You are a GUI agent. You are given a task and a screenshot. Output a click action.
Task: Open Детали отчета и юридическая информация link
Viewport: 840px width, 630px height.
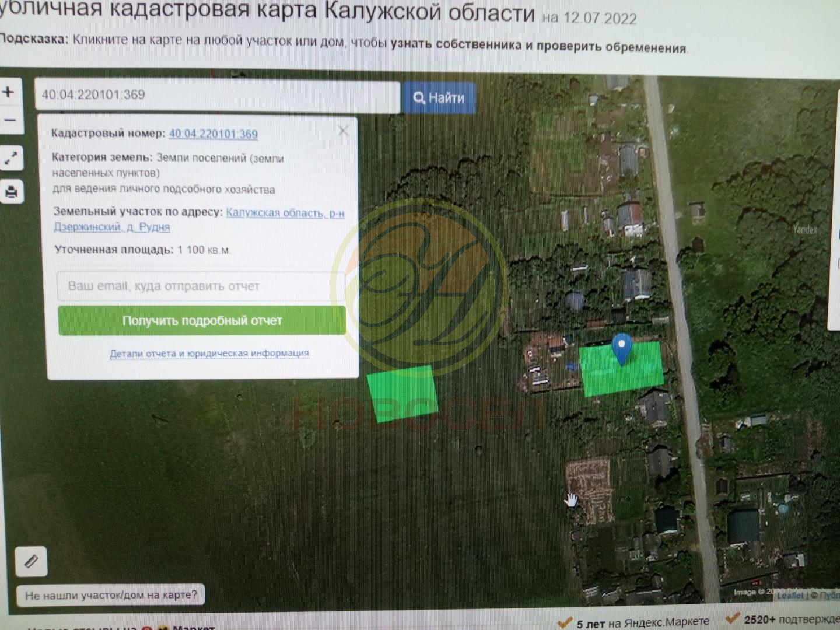point(209,353)
